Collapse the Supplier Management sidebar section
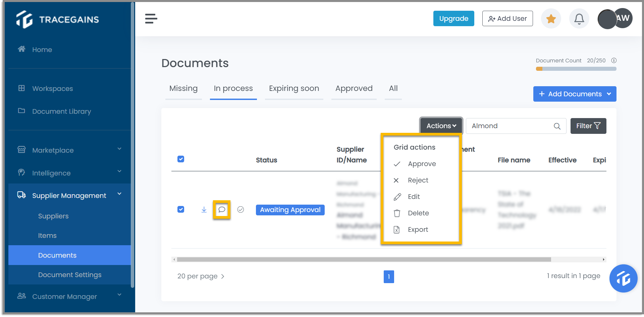This screenshot has width=644, height=317. tap(119, 194)
